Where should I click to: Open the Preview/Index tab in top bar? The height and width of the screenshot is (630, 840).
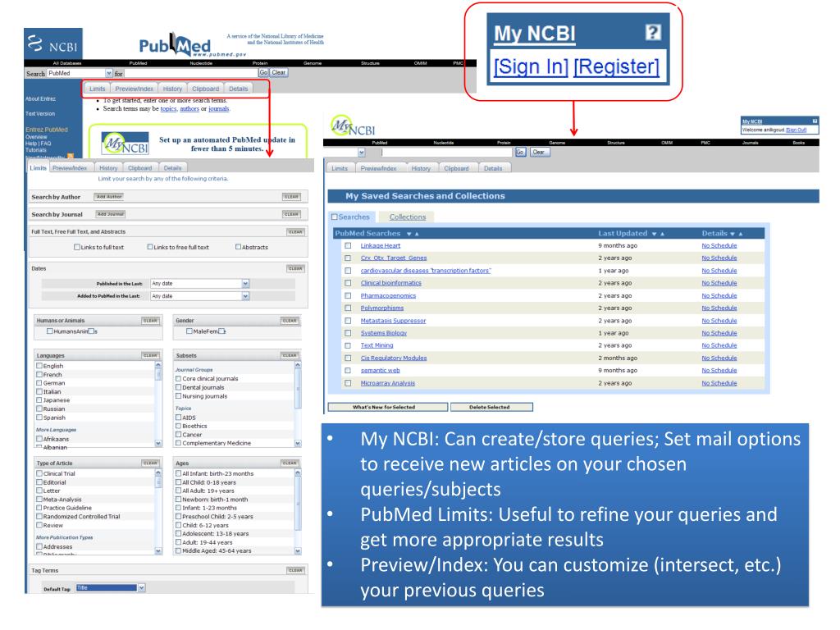pyautogui.click(x=134, y=89)
